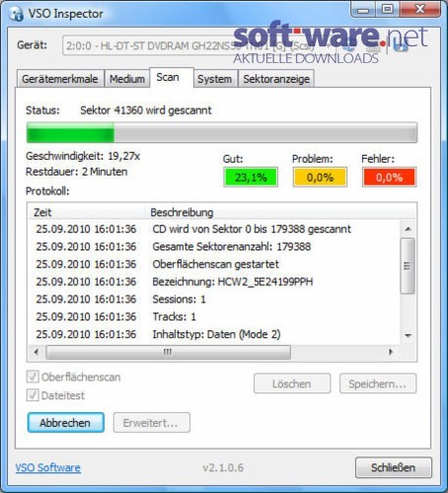448x493 pixels.
Task: Toggle the Dateitest checkbox
Action: [x=33, y=395]
